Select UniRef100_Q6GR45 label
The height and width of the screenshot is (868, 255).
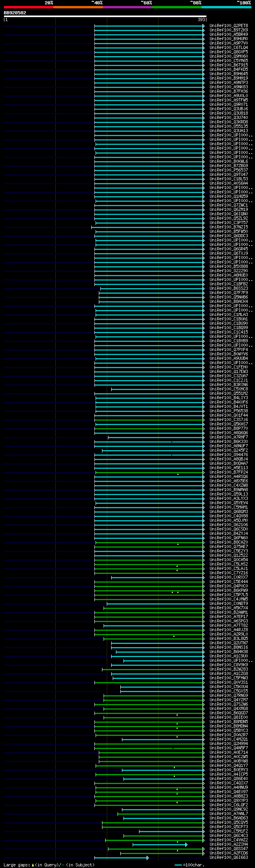click(229, 249)
